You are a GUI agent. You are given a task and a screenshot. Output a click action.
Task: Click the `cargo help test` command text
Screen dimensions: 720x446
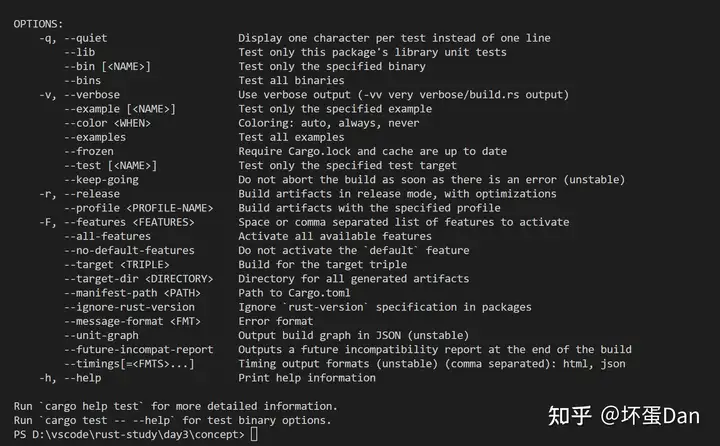click(91, 406)
